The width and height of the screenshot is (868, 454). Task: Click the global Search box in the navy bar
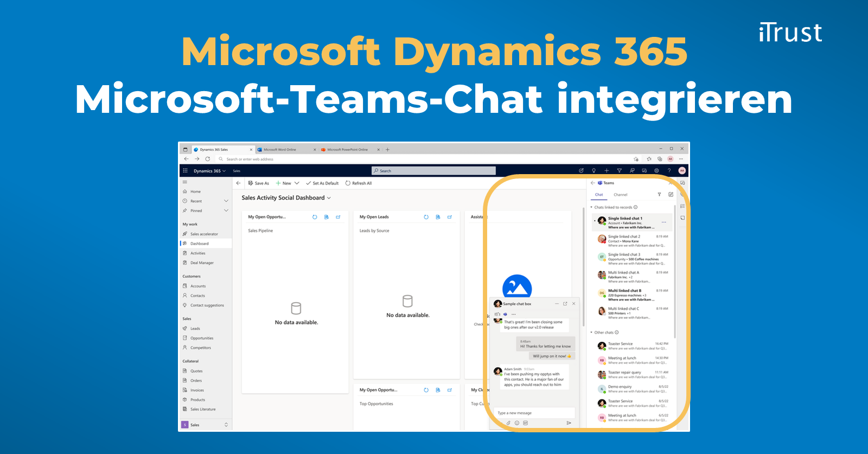433,171
